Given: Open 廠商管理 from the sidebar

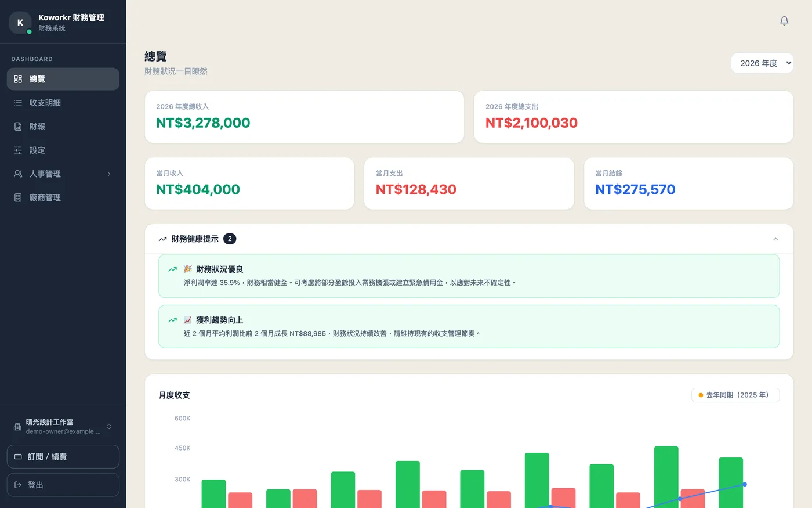Looking at the screenshot, I should [63, 198].
